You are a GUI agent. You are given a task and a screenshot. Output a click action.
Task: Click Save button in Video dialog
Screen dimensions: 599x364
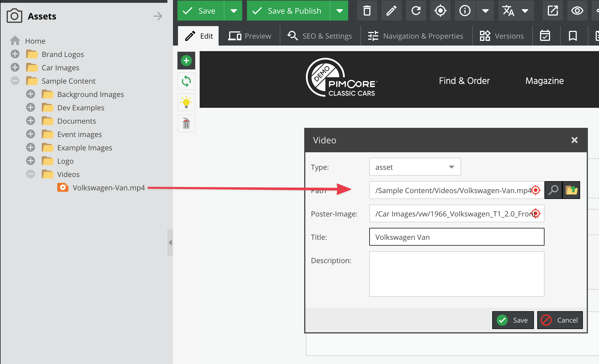tap(513, 320)
